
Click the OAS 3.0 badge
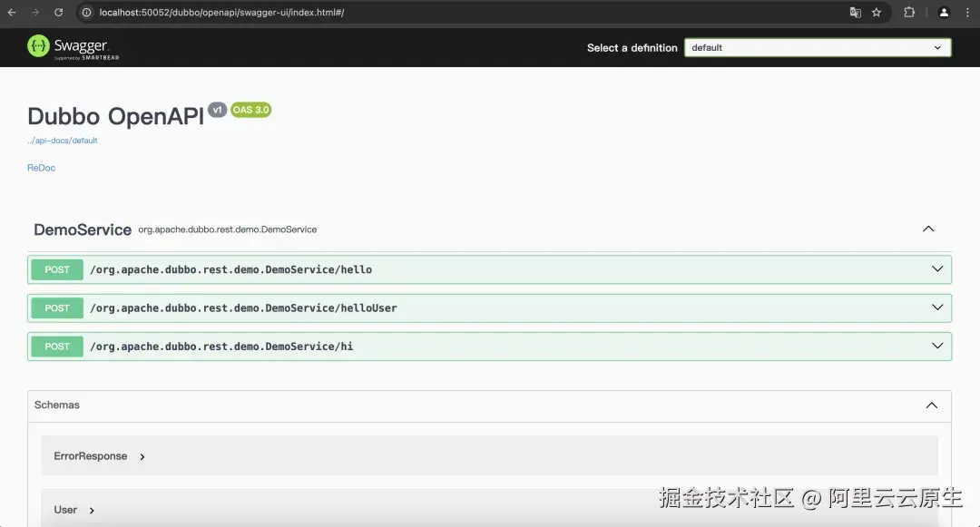[250, 110]
